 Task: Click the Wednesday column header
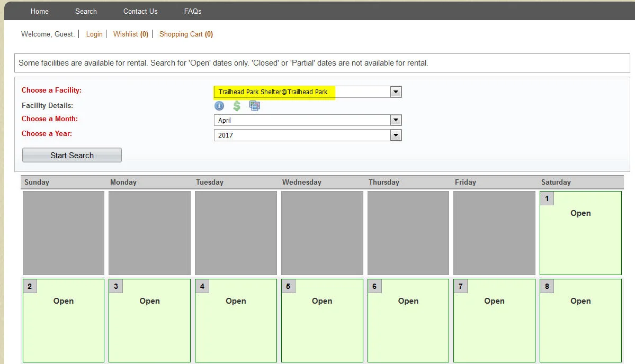[x=302, y=183]
